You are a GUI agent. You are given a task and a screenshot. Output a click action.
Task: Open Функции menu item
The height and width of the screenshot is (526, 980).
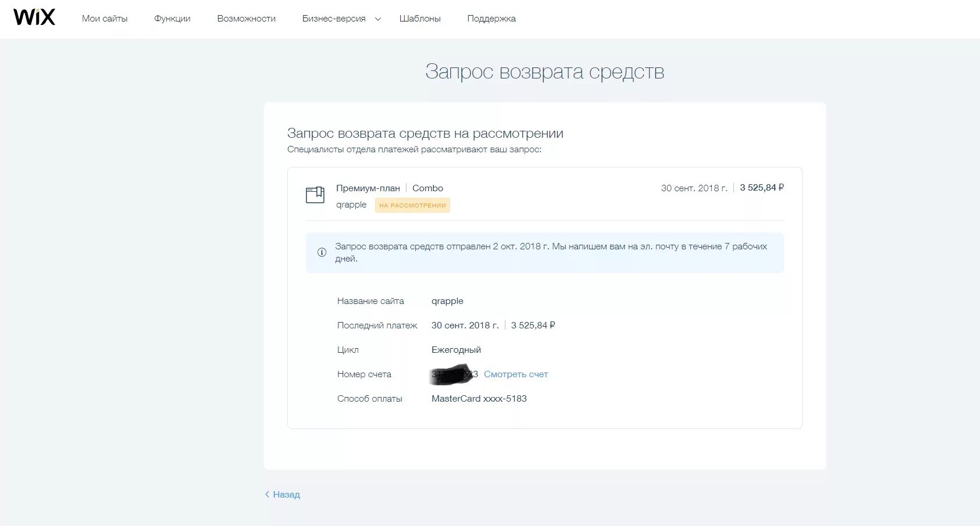click(172, 19)
